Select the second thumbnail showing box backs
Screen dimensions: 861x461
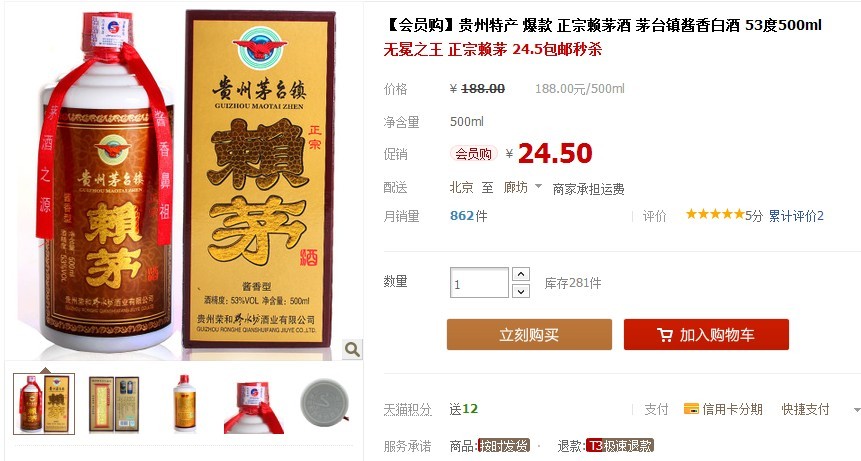tap(114, 403)
